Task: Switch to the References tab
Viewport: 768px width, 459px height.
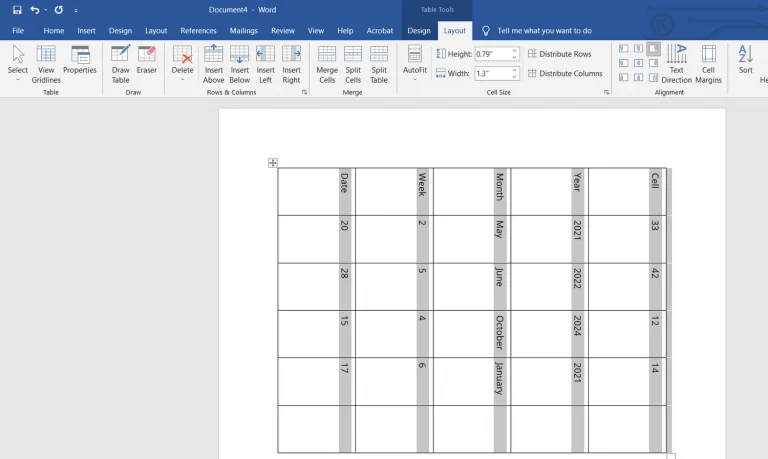Action: point(198,30)
